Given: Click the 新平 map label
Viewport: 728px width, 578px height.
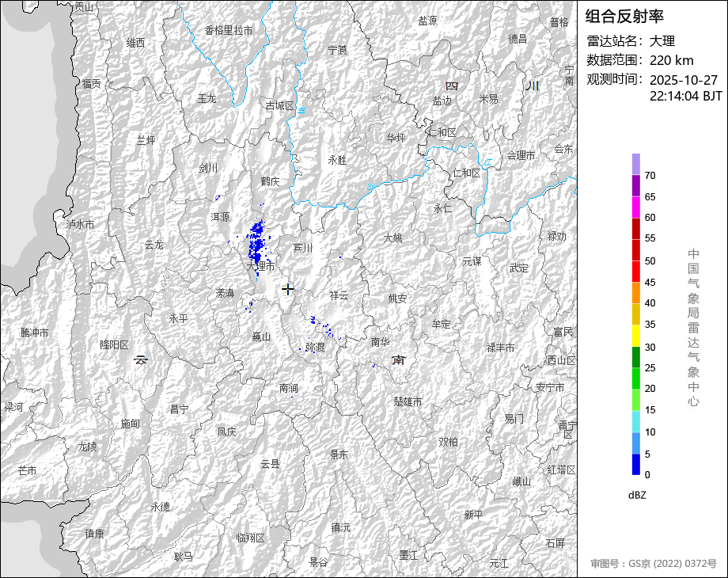Looking at the screenshot, I should click(x=473, y=515).
